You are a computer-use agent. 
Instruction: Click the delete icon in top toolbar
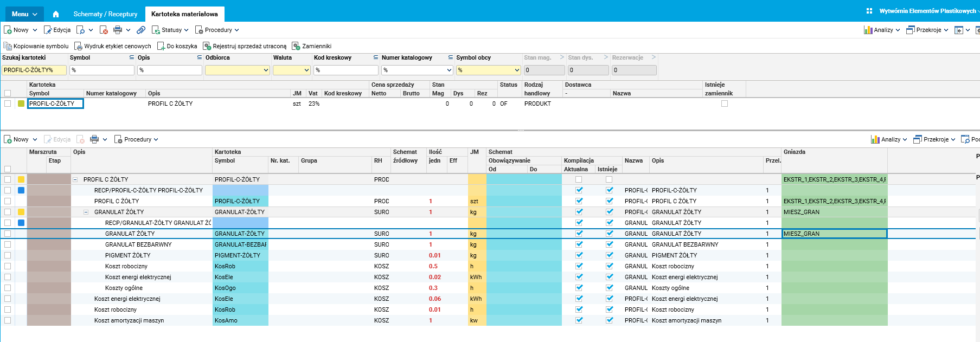[104, 30]
